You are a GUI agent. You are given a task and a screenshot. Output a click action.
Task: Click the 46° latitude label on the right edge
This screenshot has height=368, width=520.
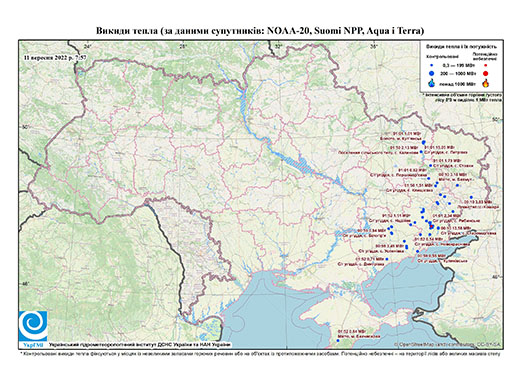point(496,276)
